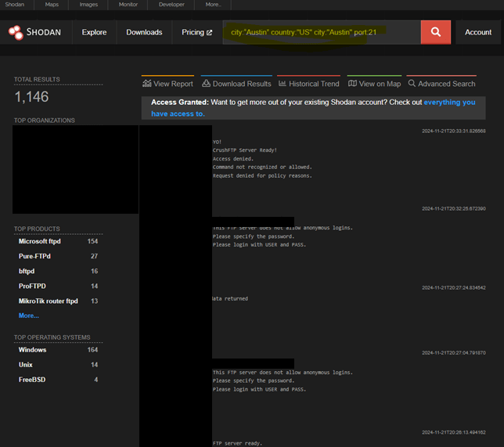Image resolution: width=504 pixels, height=447 pixels.
Task: Focus the search query input field
Action: pos(322,32)
